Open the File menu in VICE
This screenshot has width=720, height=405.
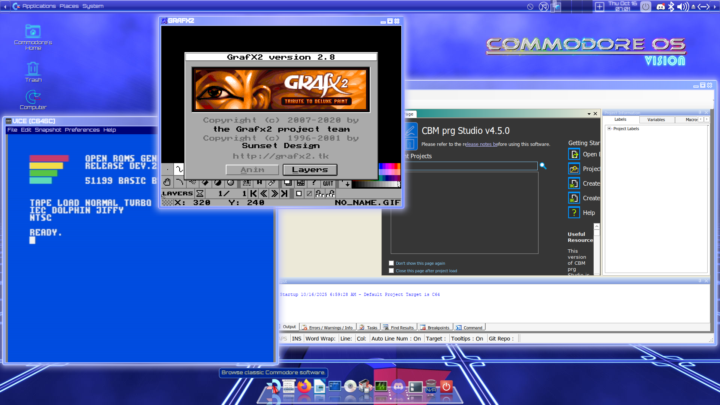[12, 130]
